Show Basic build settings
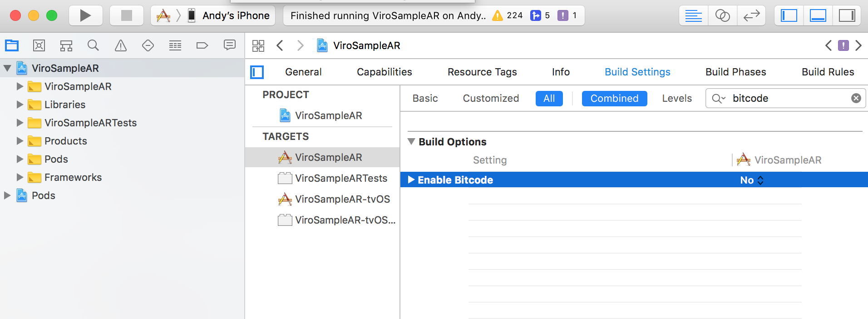The image size is (868, 319). (425, 98)
